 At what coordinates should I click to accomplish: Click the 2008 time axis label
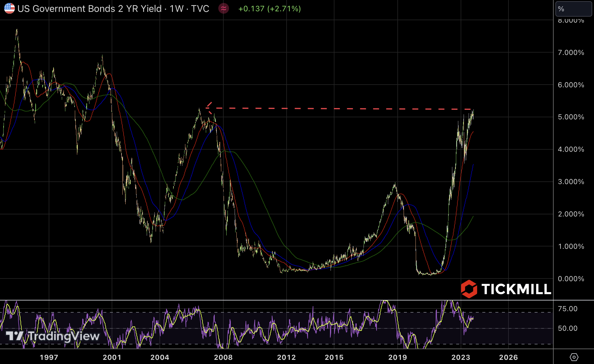tap(223, 357)
